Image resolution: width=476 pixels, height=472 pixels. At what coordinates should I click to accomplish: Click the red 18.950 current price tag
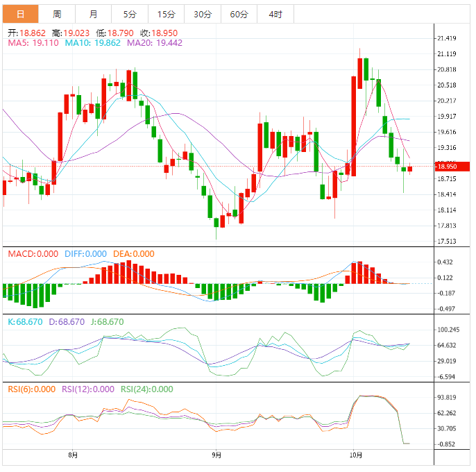coord(452,167)
